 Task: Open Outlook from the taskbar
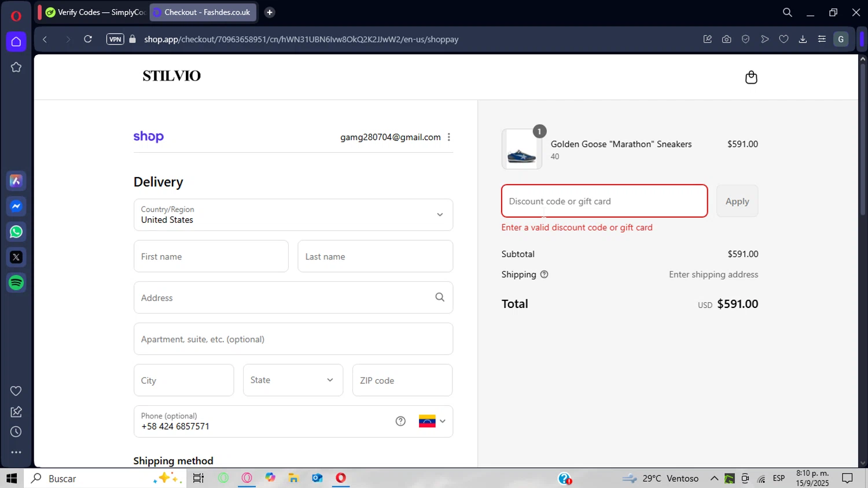[x=317, y=478]
